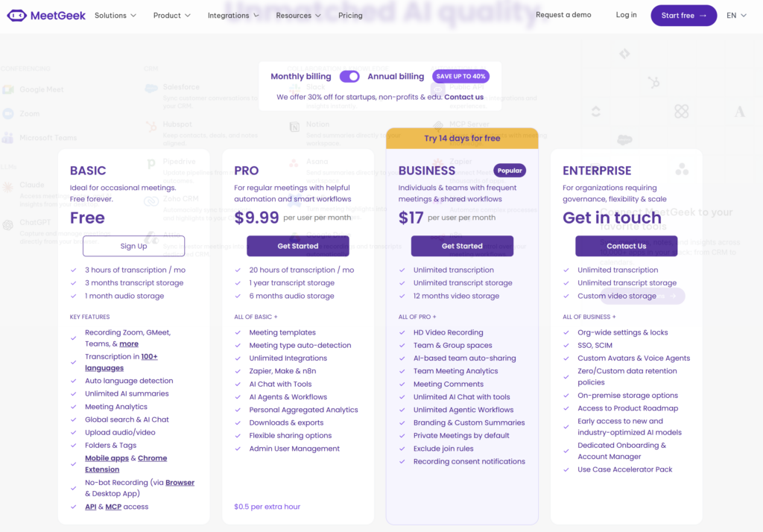This screenshot has height=532, width=763.
Task: Click Get Started on the Pro plan
Action: [x=298, y=246]
